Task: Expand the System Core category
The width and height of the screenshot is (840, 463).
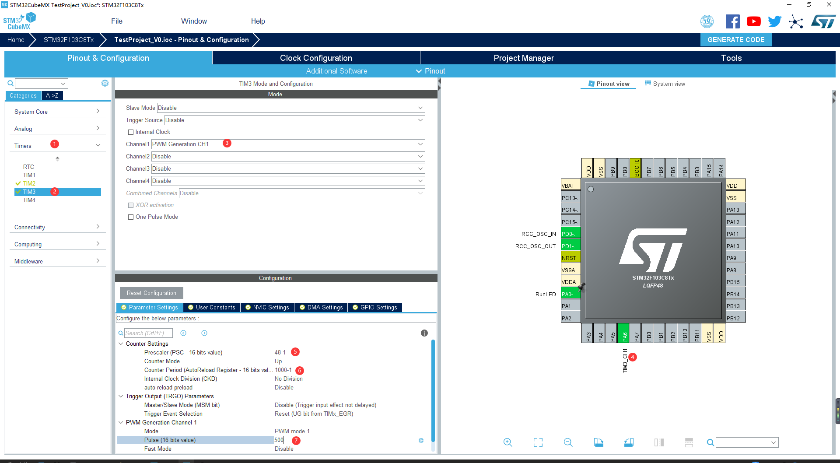Action: coord(57,111)
